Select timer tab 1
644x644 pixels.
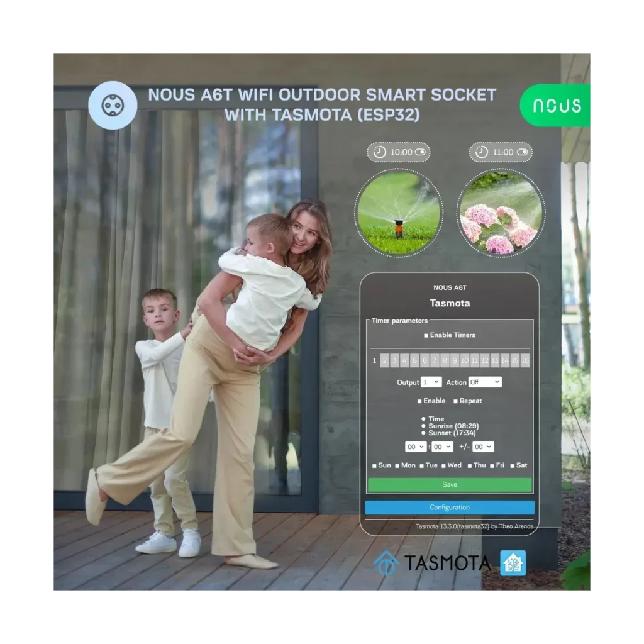coord(374,360)
